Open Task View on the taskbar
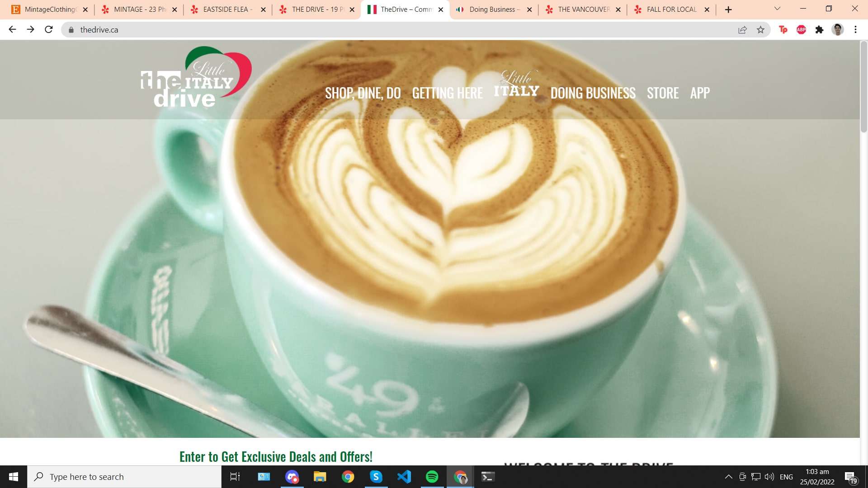The width and height of the screenshot is (868, 488). pos(235,477)
